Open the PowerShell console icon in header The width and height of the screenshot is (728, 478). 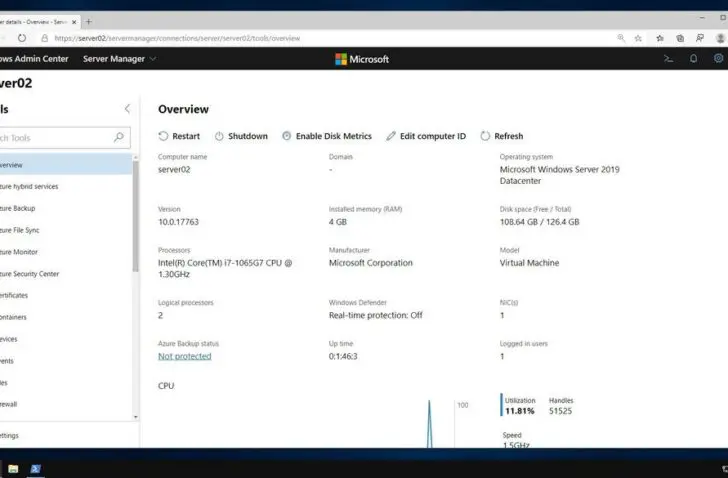[668, 59]
